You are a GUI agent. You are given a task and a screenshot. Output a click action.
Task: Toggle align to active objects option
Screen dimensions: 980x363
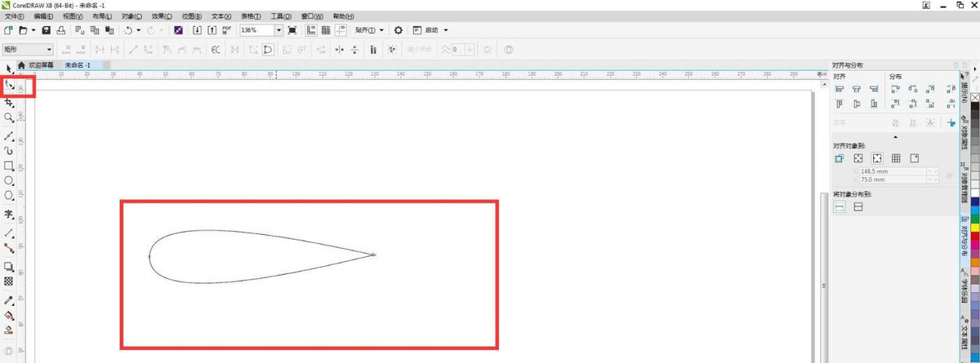coord(840,158)
